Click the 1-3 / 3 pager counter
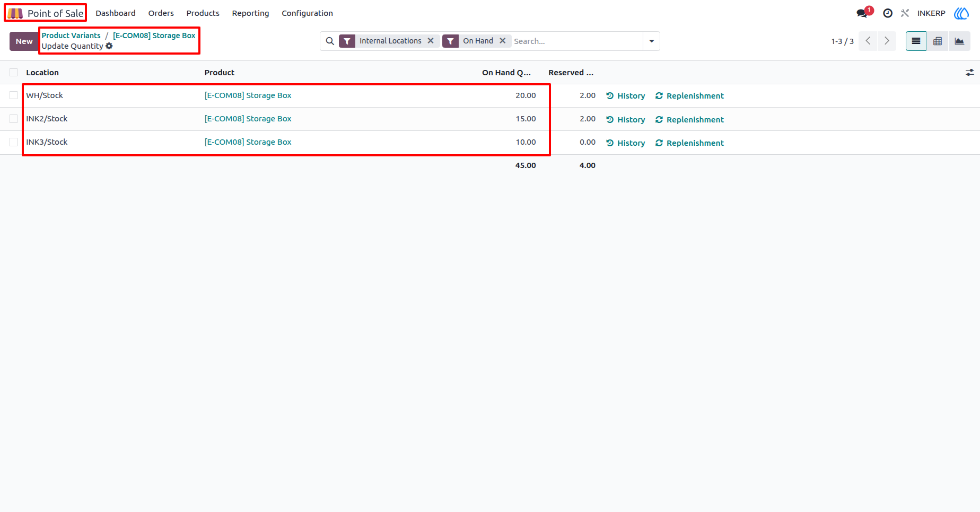 842,41
